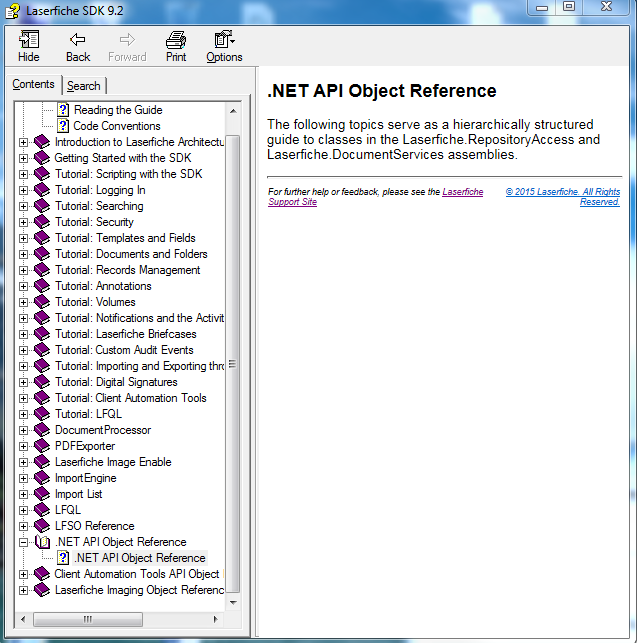Collapse the .NET API Object Reference node

click(x=23, y=542)
